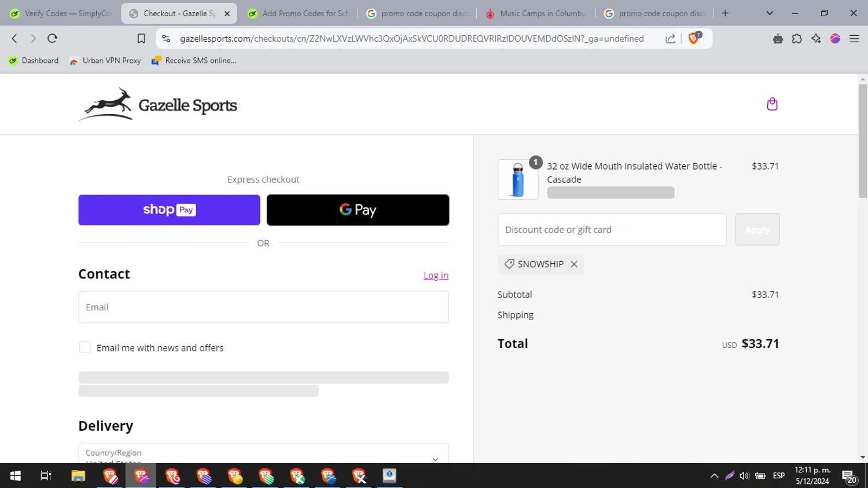
Task: Pay with Shop Pay express checkout
Action: click(169, 210)
